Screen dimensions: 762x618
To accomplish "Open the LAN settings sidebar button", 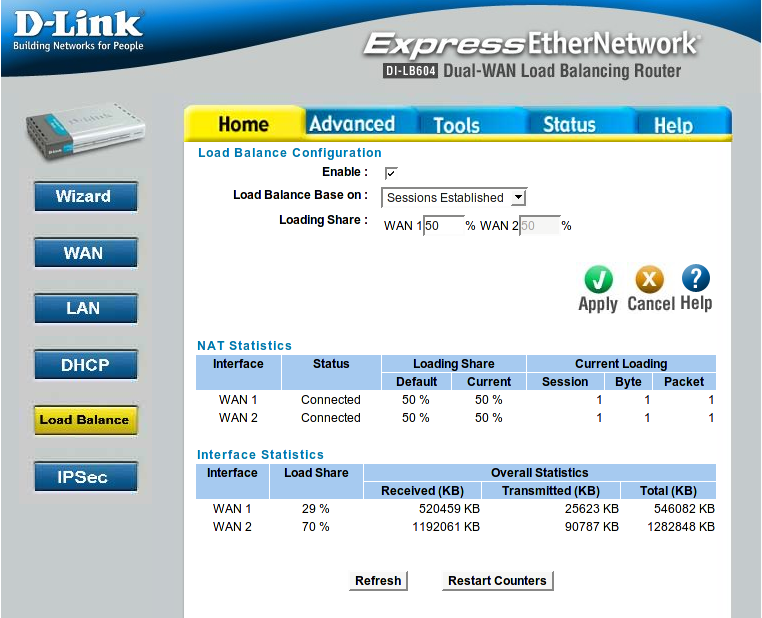I will click(x=86, y=309).
